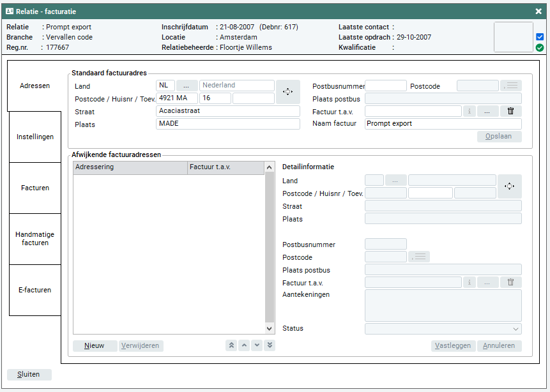This screenshot has height=392, width=550.
Task: Open the E-facturen tab
Action: [x=35, y=290]
